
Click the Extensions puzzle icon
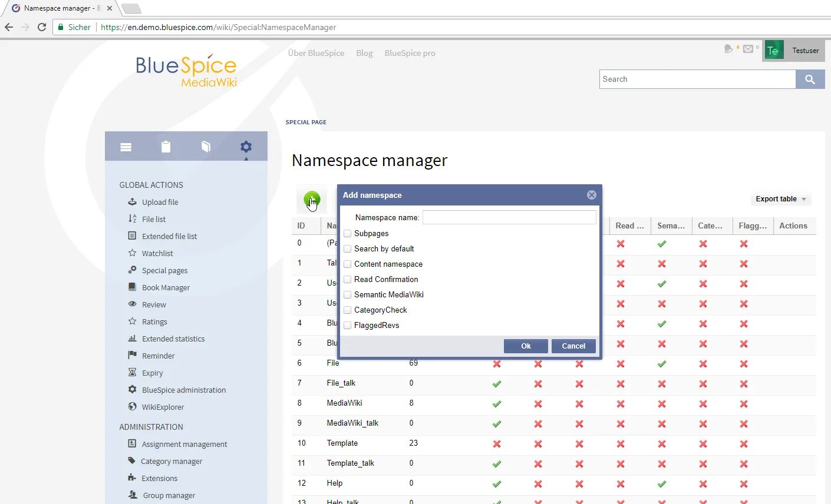[132, 478]
